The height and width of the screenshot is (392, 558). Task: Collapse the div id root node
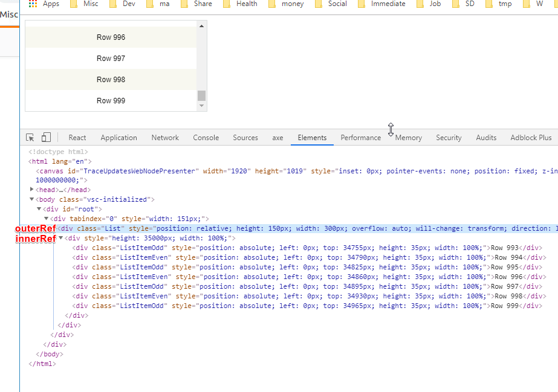[39, 209]
